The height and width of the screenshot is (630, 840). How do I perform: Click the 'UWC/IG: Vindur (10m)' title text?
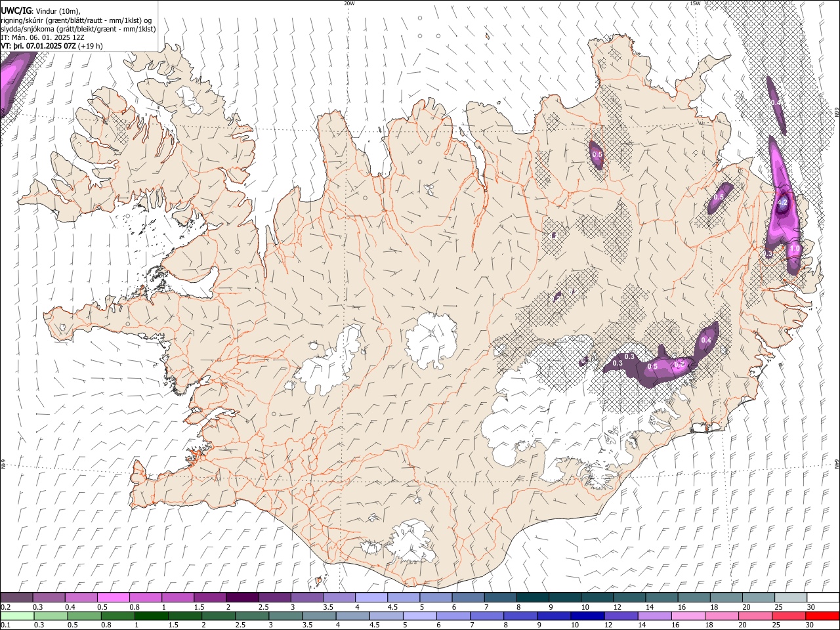[x=41, y=10]
